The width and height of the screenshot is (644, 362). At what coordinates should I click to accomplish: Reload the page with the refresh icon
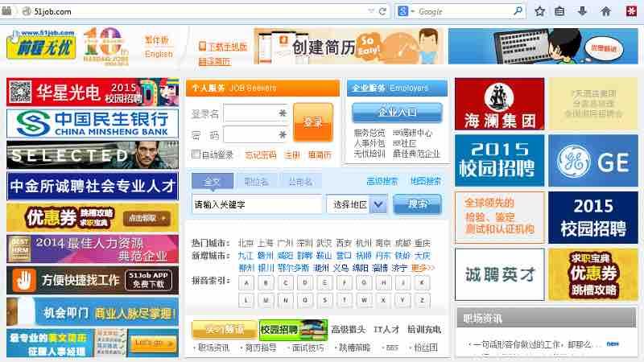(382, 11)
